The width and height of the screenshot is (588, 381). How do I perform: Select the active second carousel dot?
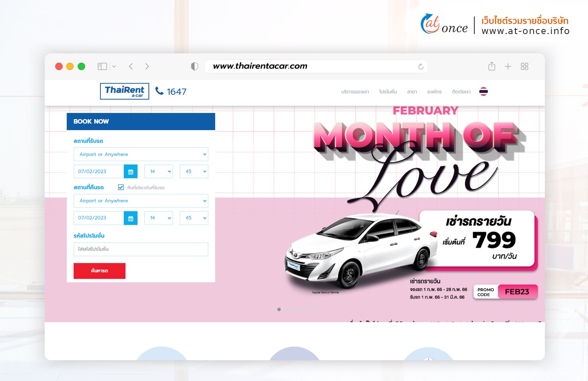pyautogui.click(x=279, y=310)
